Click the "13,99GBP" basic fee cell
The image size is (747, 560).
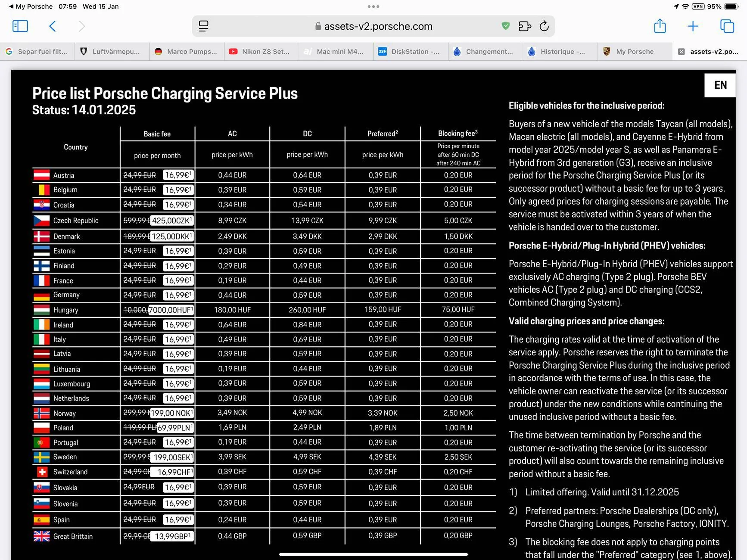click(172, 536)
